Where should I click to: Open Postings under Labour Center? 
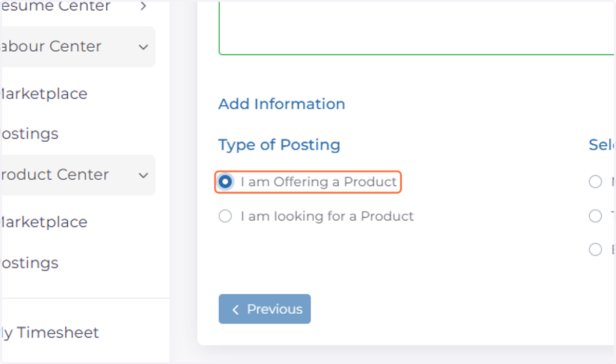29,134
